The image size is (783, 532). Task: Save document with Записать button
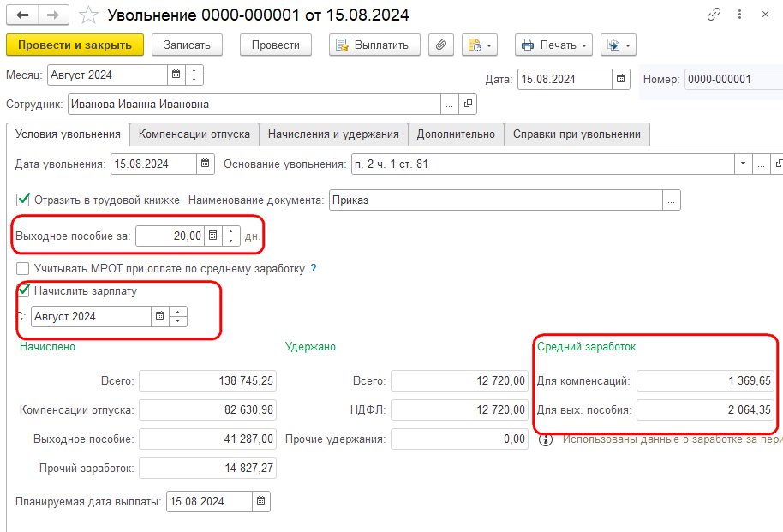point(188,45)
